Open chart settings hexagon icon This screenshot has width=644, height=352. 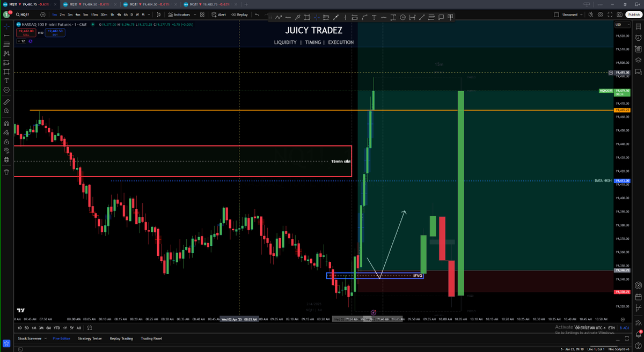600,14
